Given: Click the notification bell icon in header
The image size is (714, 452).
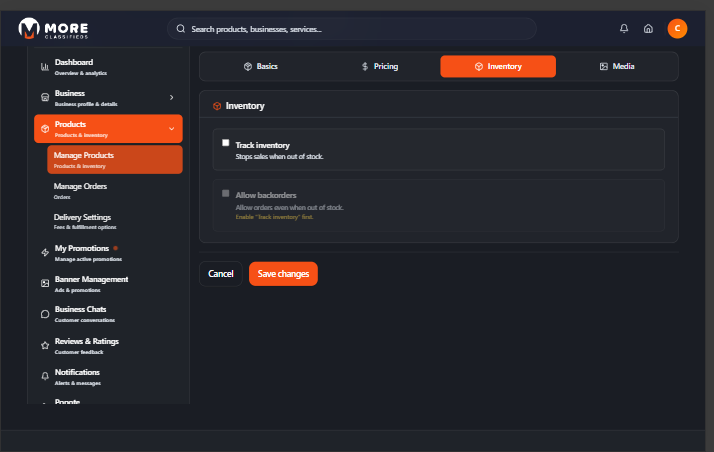Looking at the screenshot, I should [x=625, y=29].
